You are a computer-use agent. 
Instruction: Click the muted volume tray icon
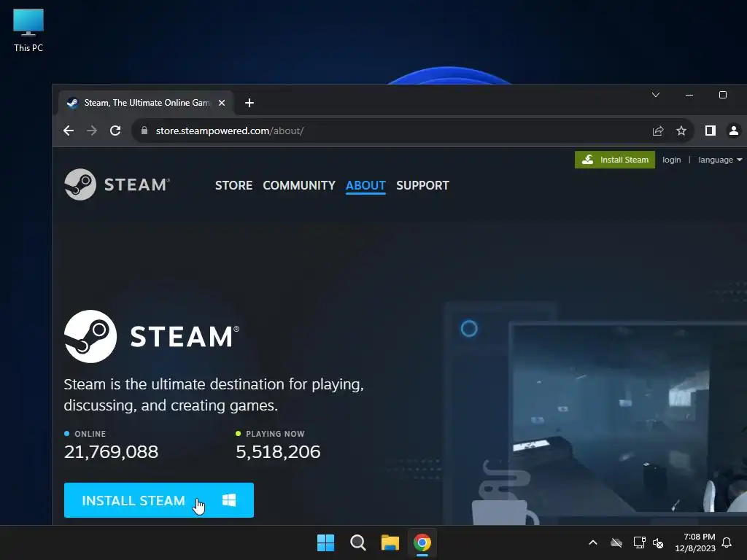pos(658,542)
